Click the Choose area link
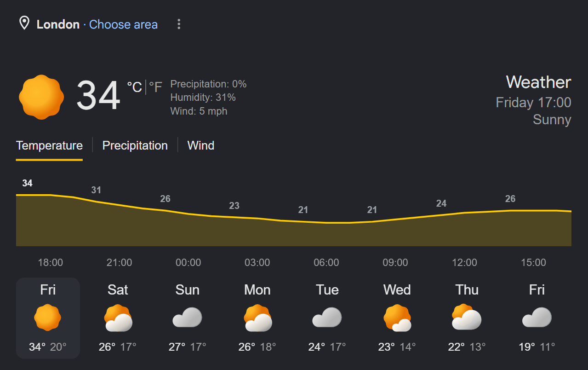The height and width of the screenshot is (370, 588). tap(123, 24)
